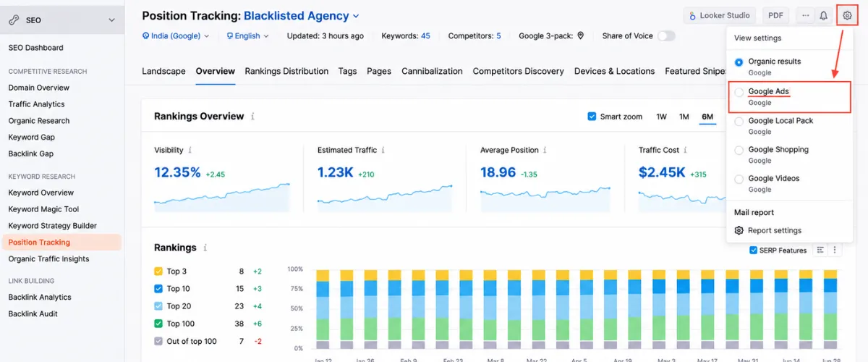Toggle the Top 20 checkbox

click(158, 306)
